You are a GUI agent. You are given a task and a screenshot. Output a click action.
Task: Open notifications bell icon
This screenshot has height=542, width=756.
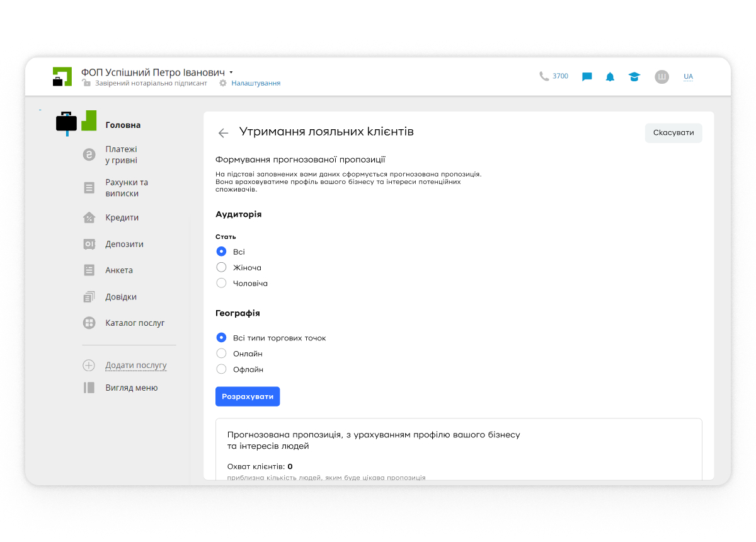(610, 77)
